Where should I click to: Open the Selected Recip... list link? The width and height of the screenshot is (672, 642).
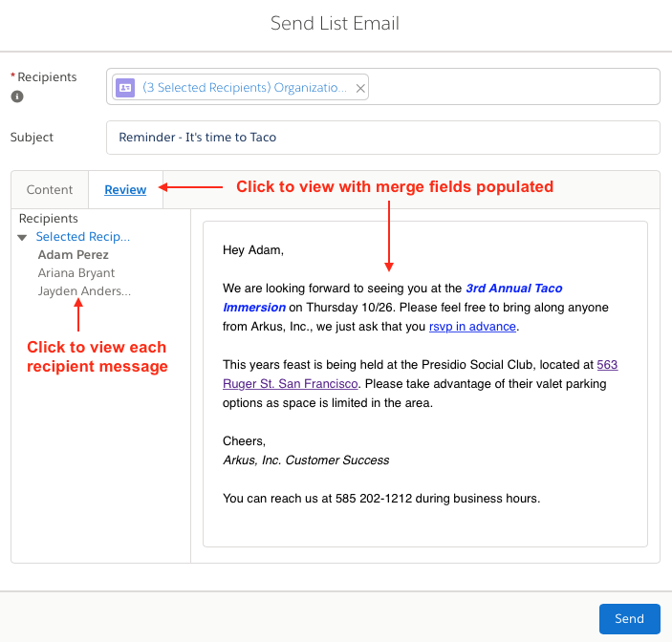(83, 236)
